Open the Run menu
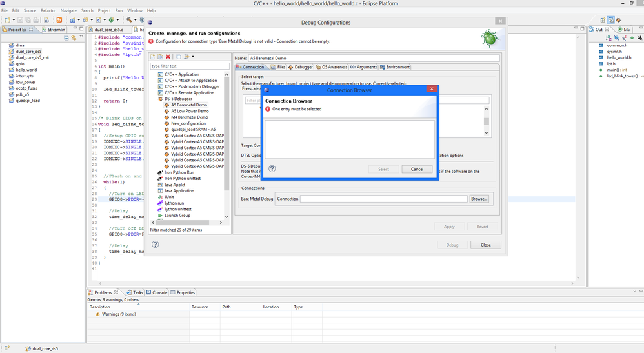The width and height of the screenshot is (644, 353). tap(119, 10)
